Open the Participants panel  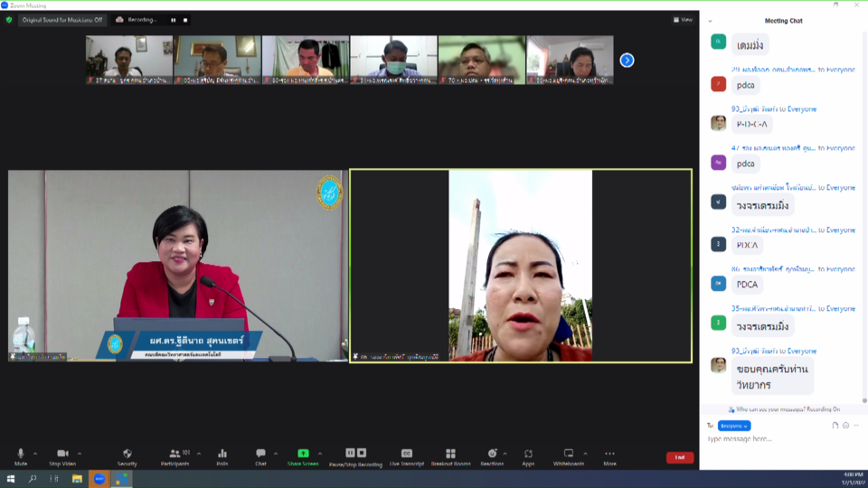176,457
